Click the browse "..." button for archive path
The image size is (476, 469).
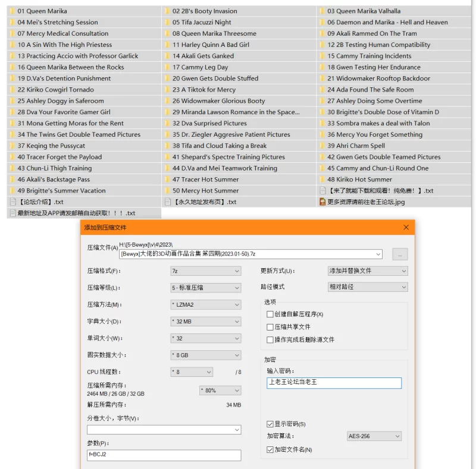tap(400, 254)
